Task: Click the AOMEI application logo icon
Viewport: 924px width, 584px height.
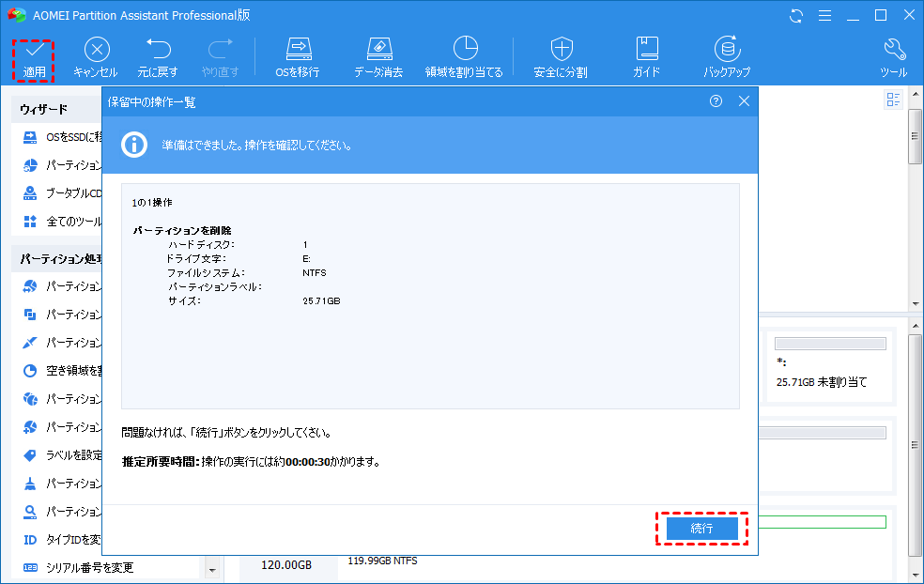Action: [x=17, y=15]
